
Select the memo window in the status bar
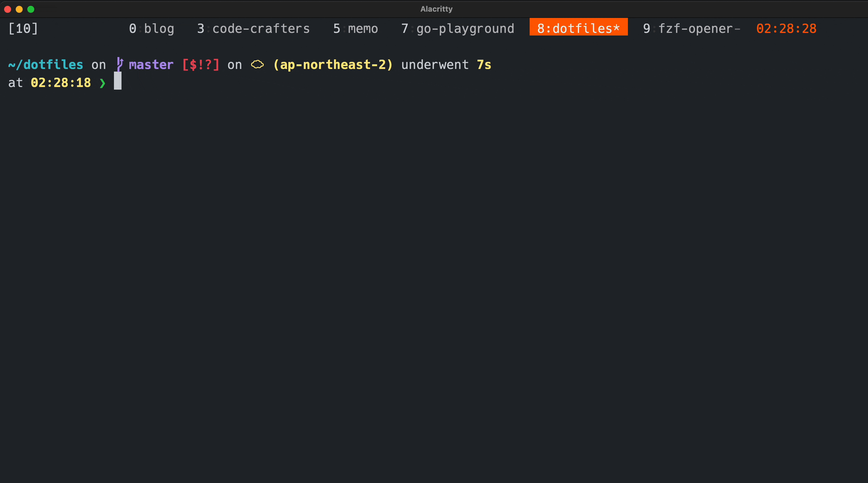tap(356, 28)
